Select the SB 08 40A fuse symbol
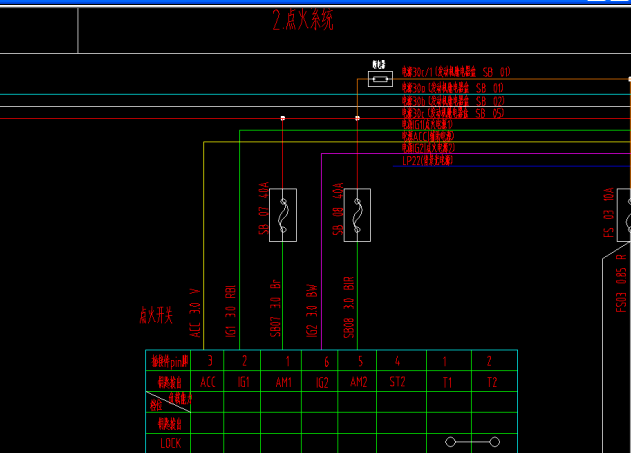Viewport: 631px width, 453px height. (357, 215)
